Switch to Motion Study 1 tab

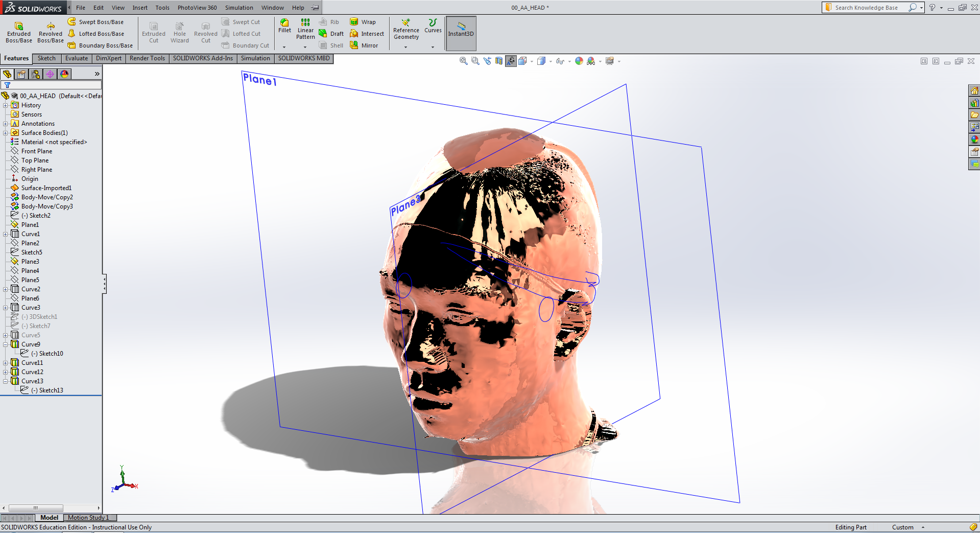pyautogui.click(x=88, y=518)
